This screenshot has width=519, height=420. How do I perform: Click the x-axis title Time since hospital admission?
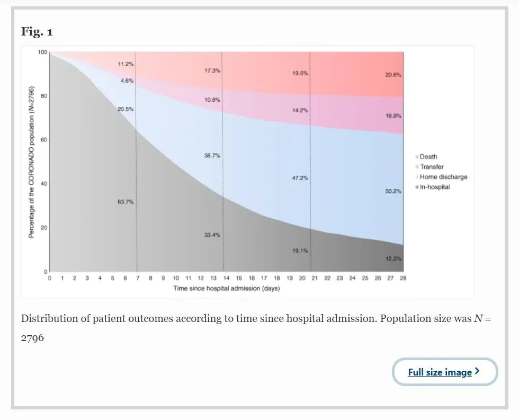tap(227, 289)
